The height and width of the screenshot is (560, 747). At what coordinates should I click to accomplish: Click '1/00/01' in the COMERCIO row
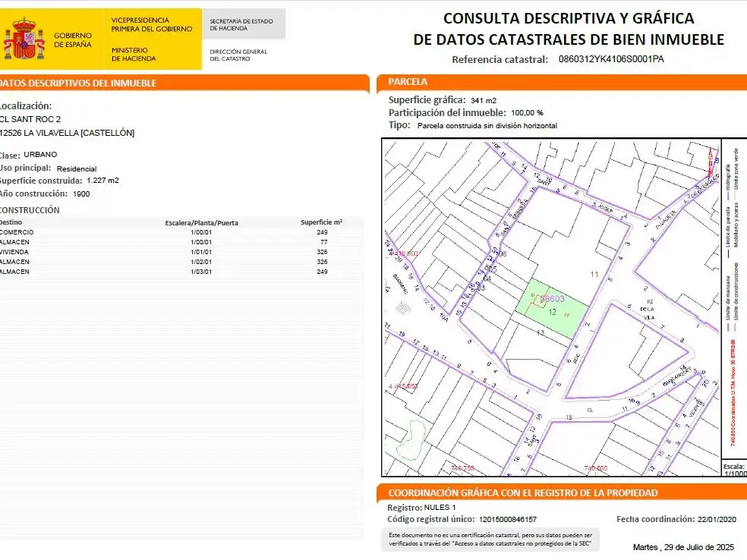201,232
